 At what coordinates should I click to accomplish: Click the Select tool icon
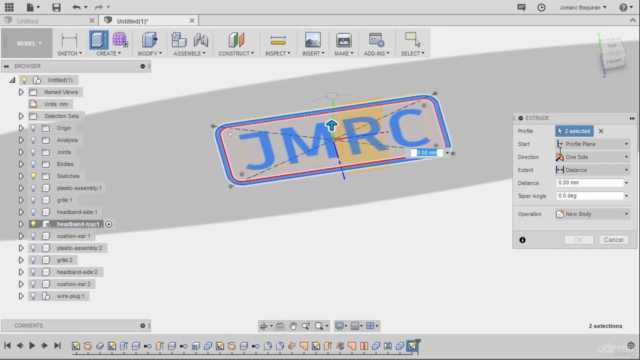coord(412,40)
